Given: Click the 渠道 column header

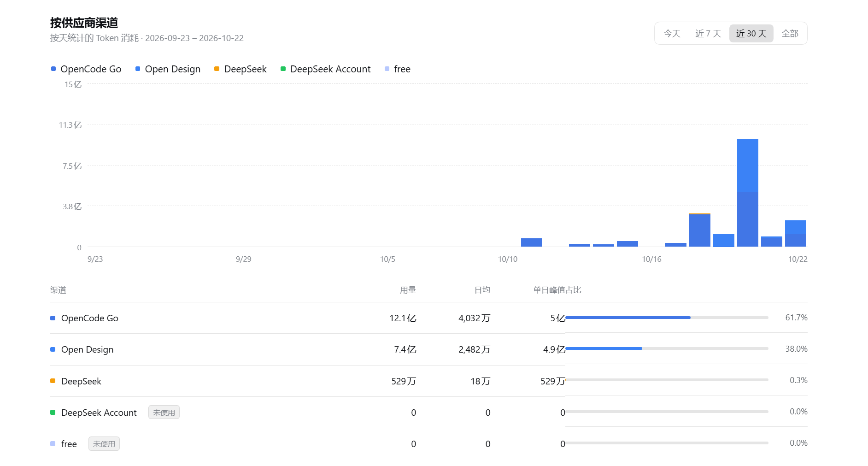Looking at the screenshot, I should [x=58, y=290].
